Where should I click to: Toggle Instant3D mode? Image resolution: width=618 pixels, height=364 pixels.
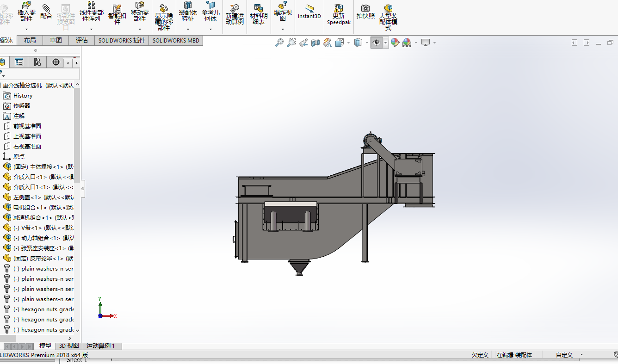(309, 12)
